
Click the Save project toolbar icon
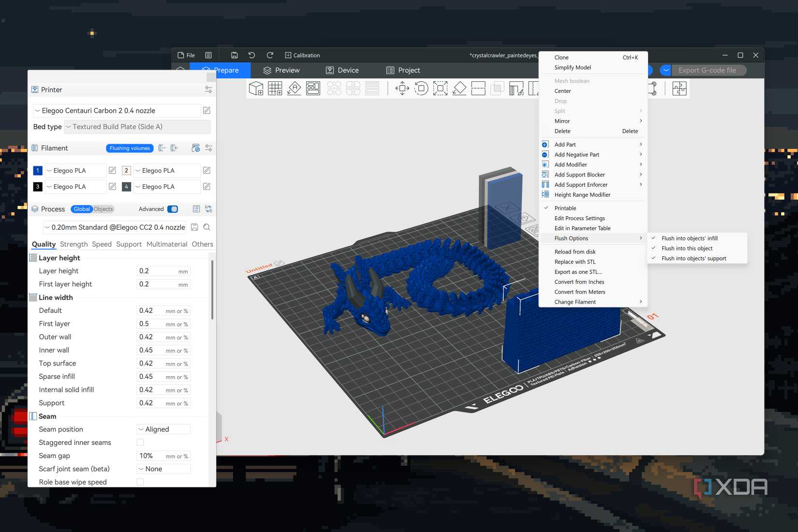(234, 55)
